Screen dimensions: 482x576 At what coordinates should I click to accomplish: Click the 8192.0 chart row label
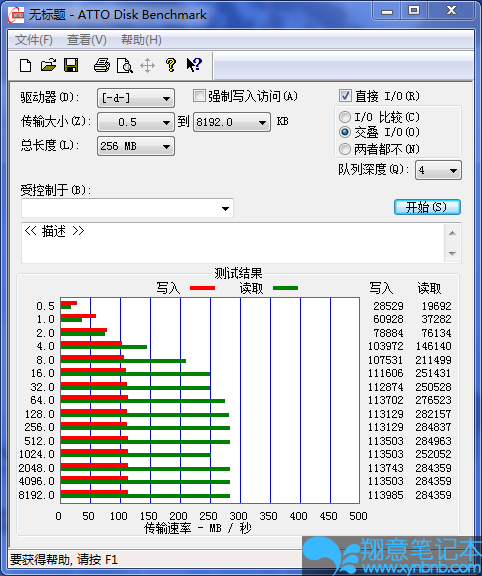point(36,495)
